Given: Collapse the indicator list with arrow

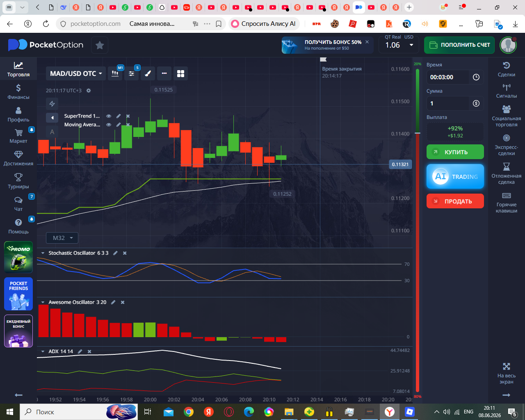Looking at the screenshot, I should coord(52,118).
